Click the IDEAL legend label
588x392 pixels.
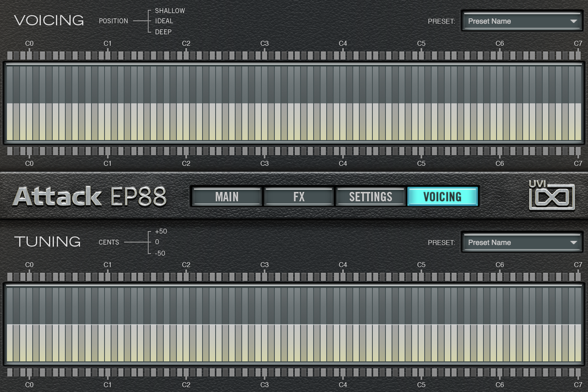(164, 21)
